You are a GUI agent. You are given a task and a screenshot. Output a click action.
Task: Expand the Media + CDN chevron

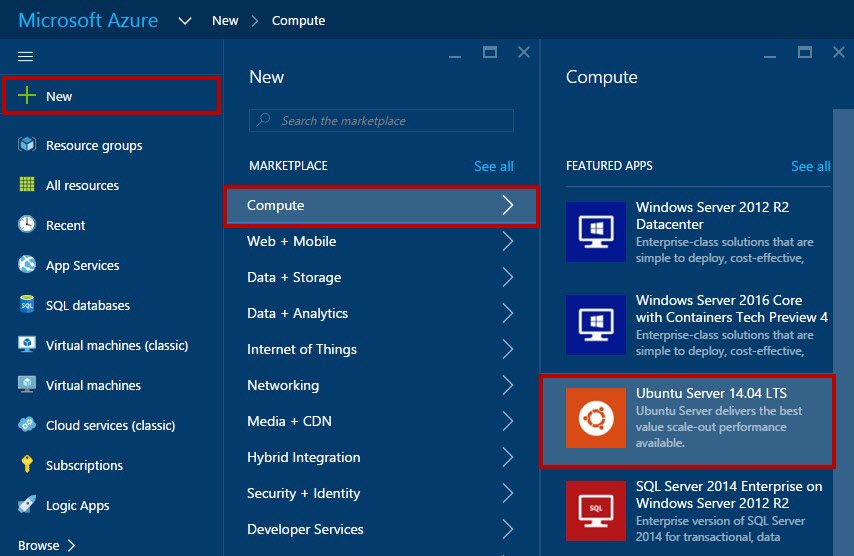pyautogui.click(x=508, y=421)
